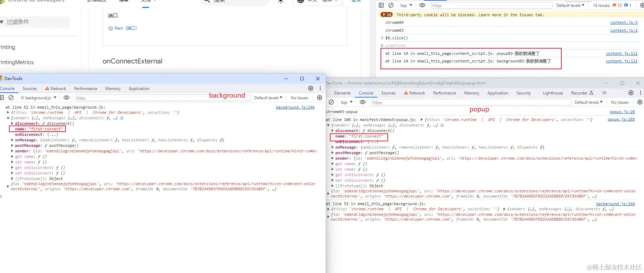This screenshot has width=644, height=273.
Task: Open Recorder tab in popup DevTools
Action: [582, 93]
